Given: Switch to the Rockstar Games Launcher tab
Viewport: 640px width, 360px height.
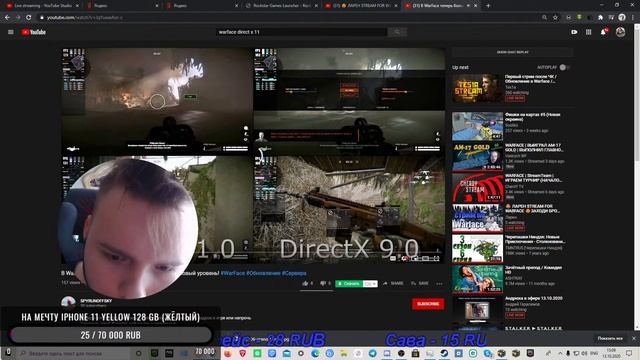Looking at the screenshot, I should 282,6.
